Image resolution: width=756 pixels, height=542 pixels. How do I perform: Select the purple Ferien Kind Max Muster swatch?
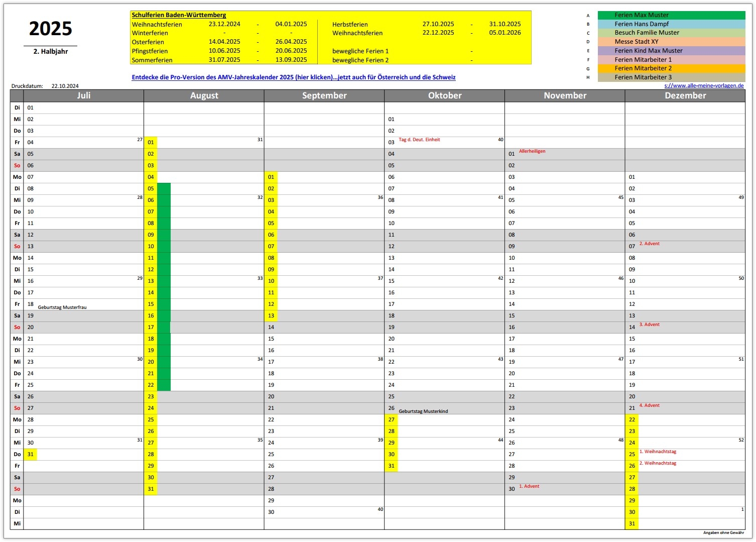tap(671, 51)
